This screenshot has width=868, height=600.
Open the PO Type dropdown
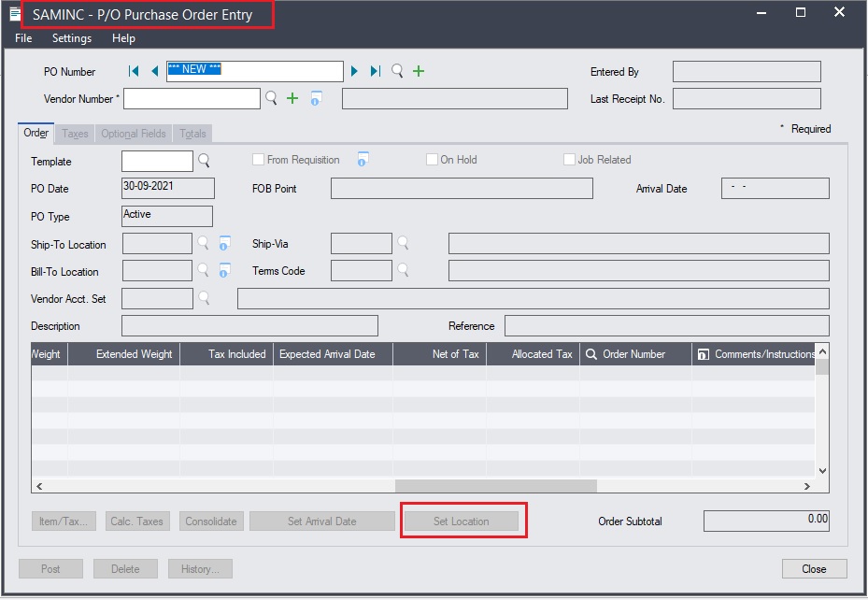(167, 216)
